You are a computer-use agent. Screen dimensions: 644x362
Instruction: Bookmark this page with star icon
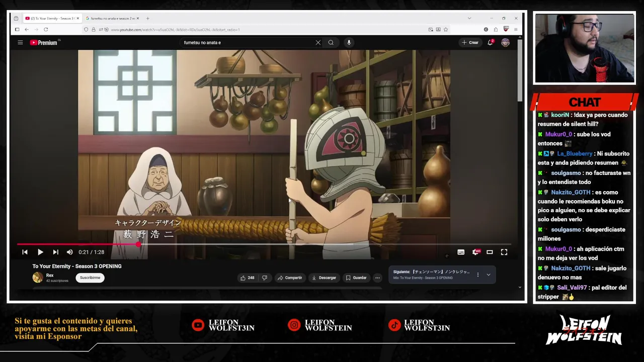pyautogui.click(x=446, y=30)
